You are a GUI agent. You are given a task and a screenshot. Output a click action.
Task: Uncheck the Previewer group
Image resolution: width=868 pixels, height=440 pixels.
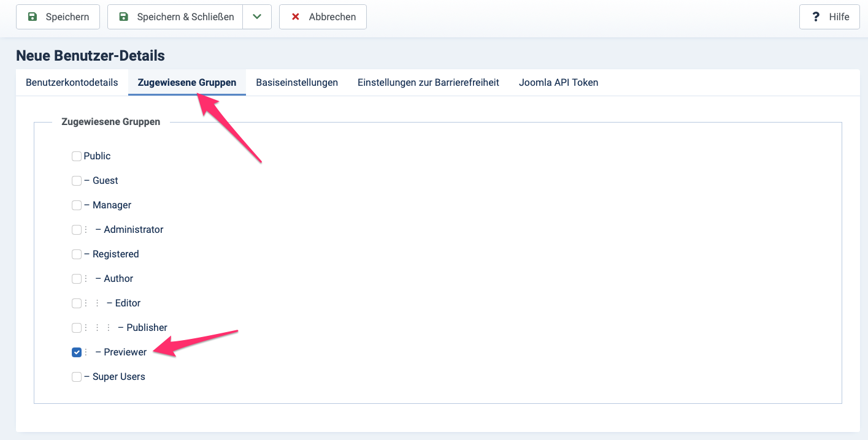point(76,352)
